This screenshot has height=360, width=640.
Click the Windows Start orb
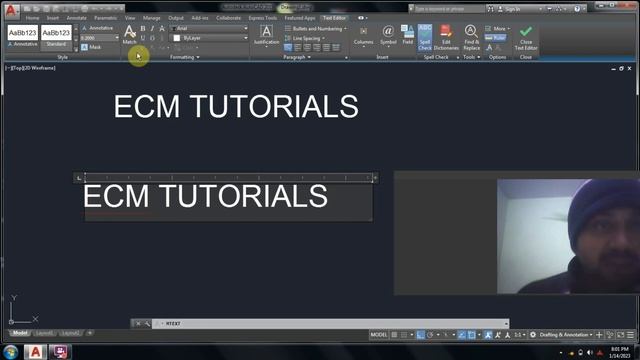click(11, 352)
